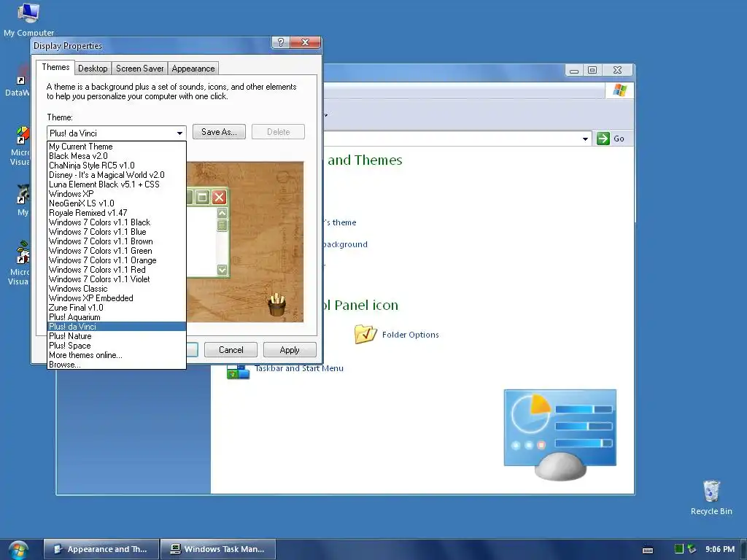
Task: Switch to the Themes tab
Action: [55, 67]
